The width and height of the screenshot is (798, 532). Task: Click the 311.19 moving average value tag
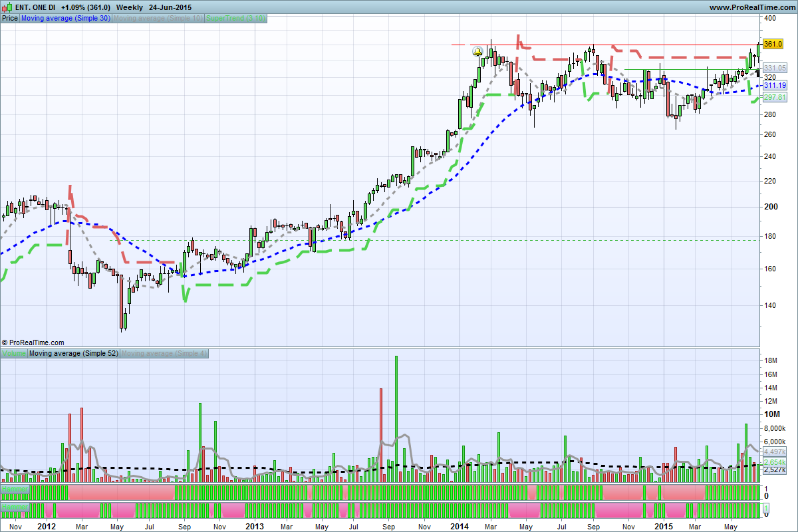point(775,86)
